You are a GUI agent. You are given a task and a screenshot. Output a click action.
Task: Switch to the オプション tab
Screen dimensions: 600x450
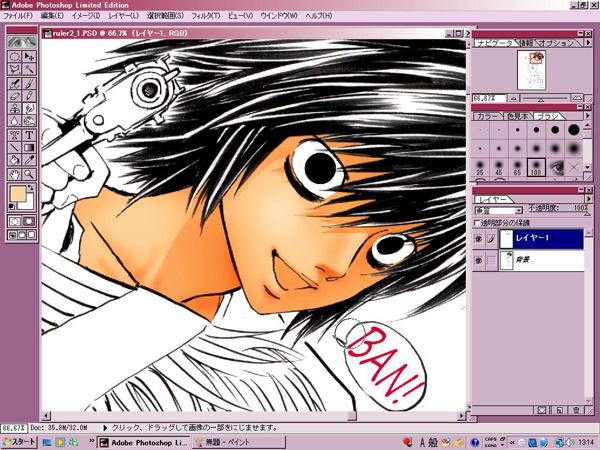tap(556, 43)
